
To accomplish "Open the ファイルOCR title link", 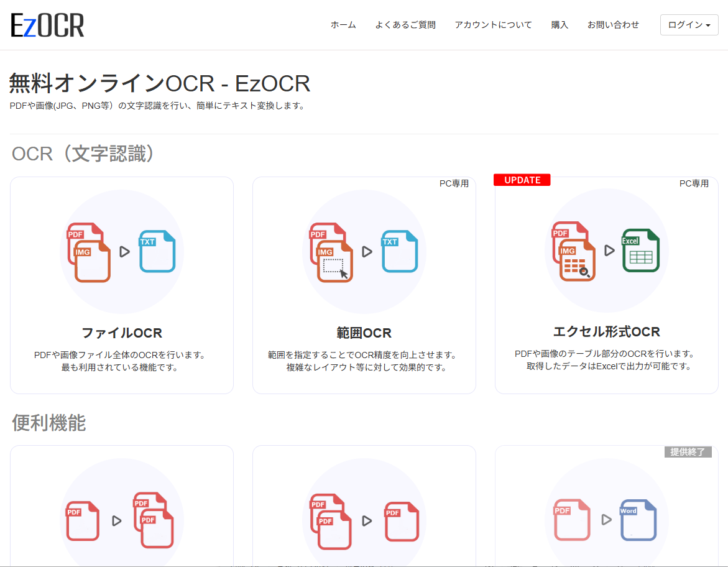I will [x=122, y=333].
